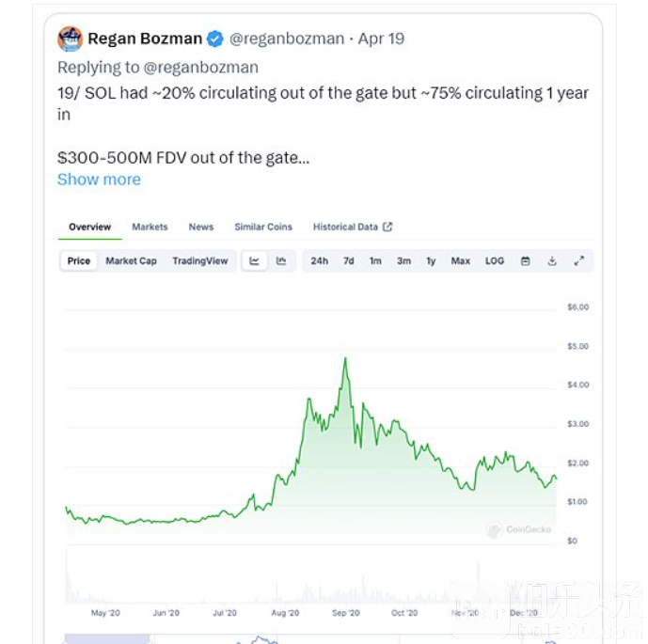Switch chart to TradingView mode
The height and width of the screenshot is (644, 648).
[200, 261]
